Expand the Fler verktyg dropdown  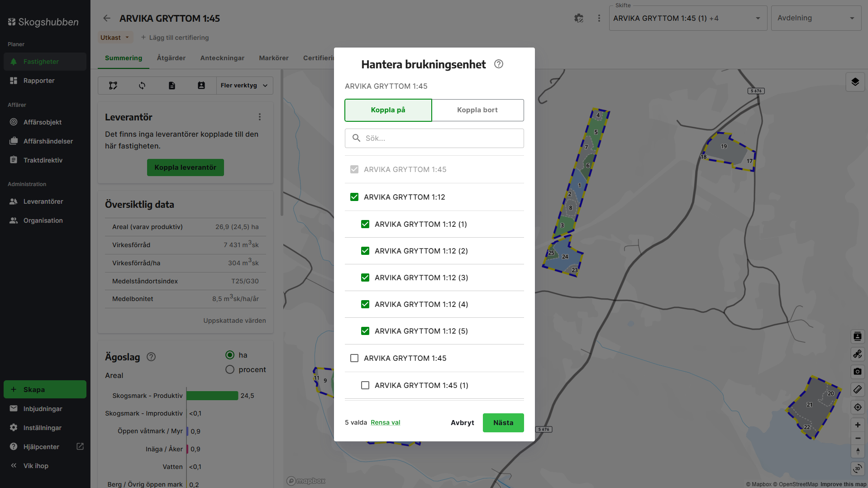[244, 86]
